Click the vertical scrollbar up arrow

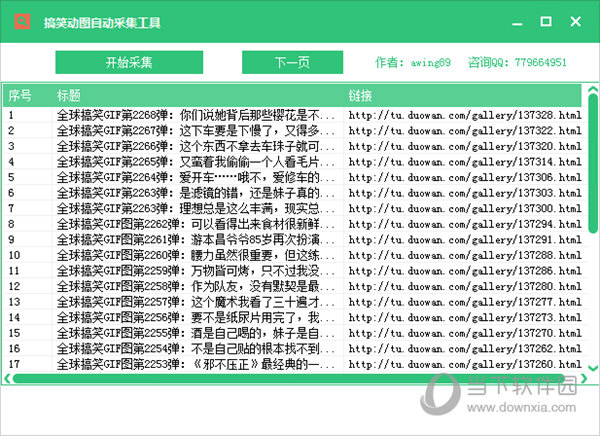(593, 90)
